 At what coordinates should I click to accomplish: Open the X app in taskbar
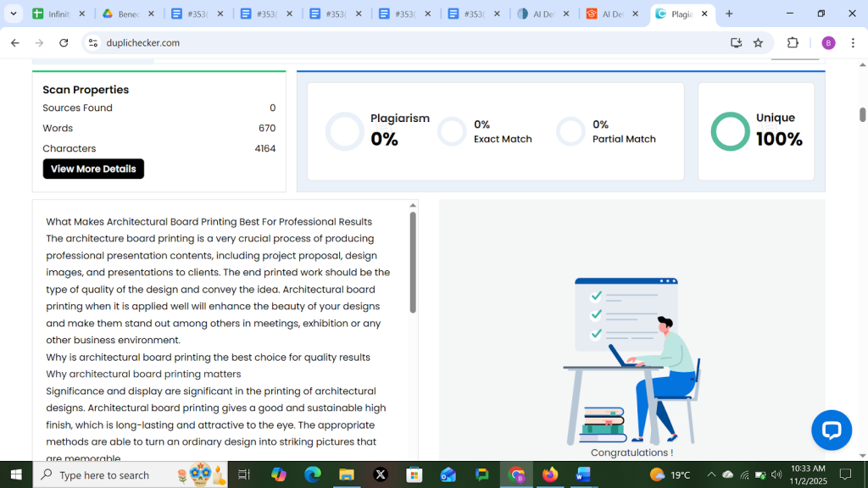380,474
